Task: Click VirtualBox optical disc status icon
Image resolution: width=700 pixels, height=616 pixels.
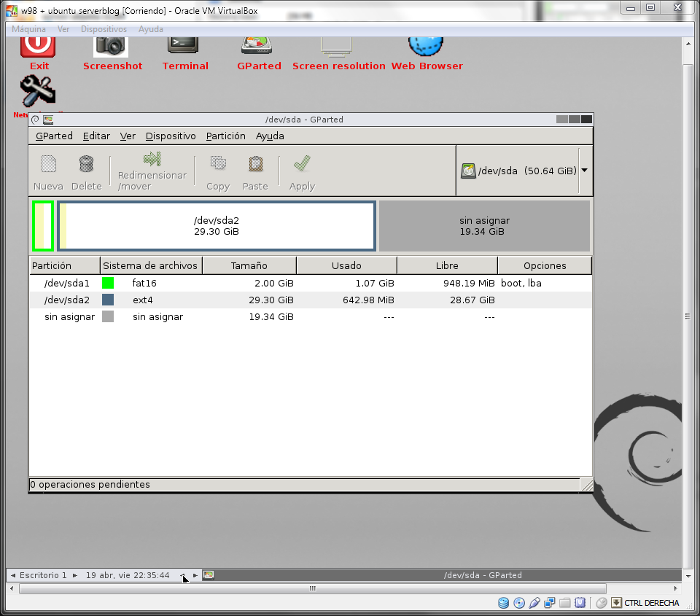Action: (x=519, y=603)
